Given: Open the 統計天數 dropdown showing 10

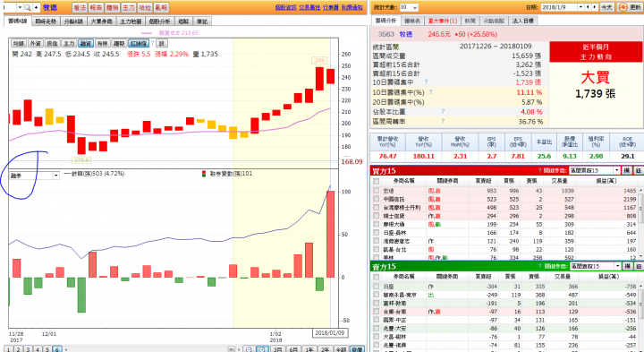Looking at the screenshot, I should 409,7.
